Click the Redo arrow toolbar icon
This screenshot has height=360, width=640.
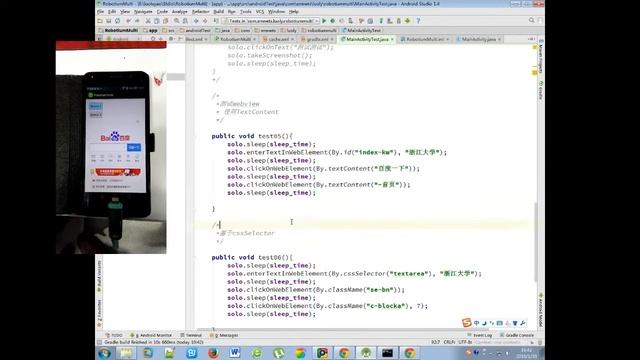[x=137, y=21]
